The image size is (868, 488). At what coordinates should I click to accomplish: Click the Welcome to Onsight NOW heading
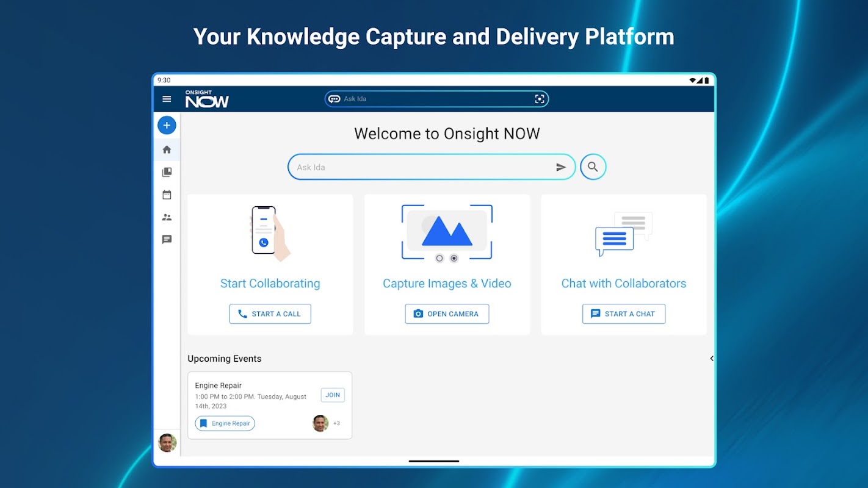tap(447, 134)
